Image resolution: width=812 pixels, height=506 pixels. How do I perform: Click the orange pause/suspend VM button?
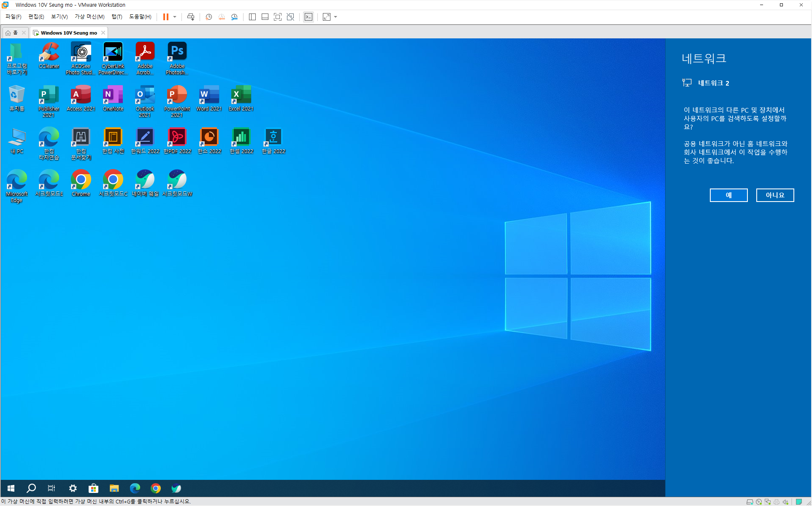coord(166,17)
